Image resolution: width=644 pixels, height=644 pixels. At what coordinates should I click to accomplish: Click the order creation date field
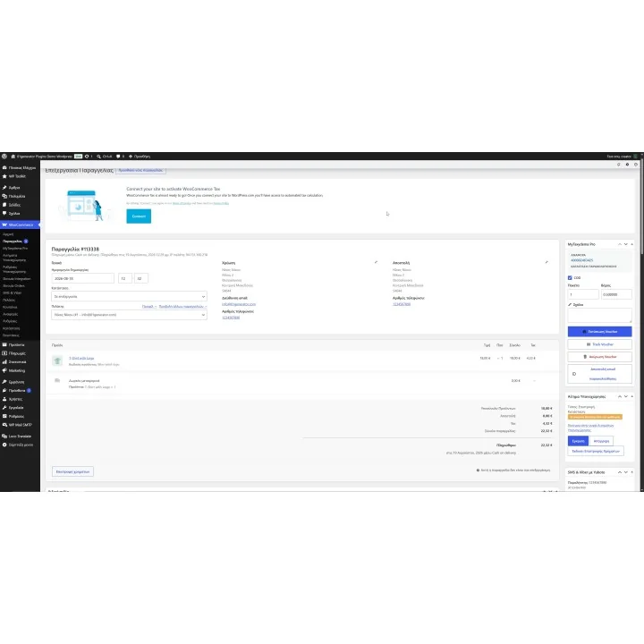point(82,278)
